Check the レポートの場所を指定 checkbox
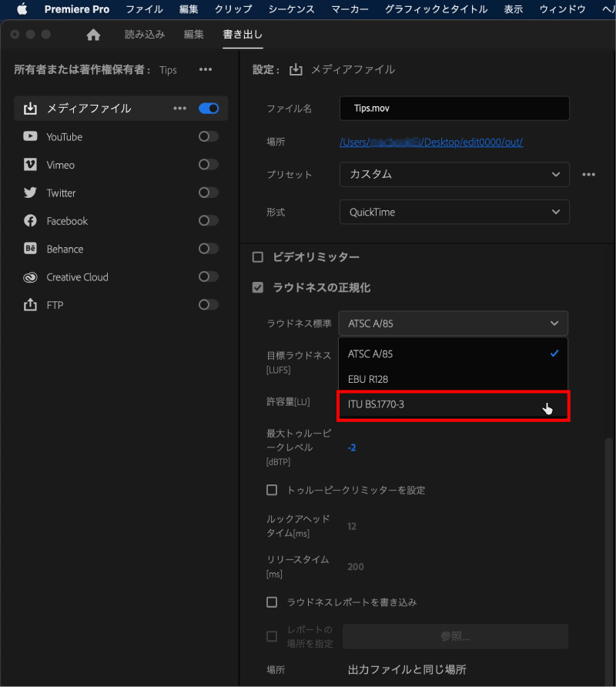This screenshot has height=687, width=616. (x=272, y=636)
